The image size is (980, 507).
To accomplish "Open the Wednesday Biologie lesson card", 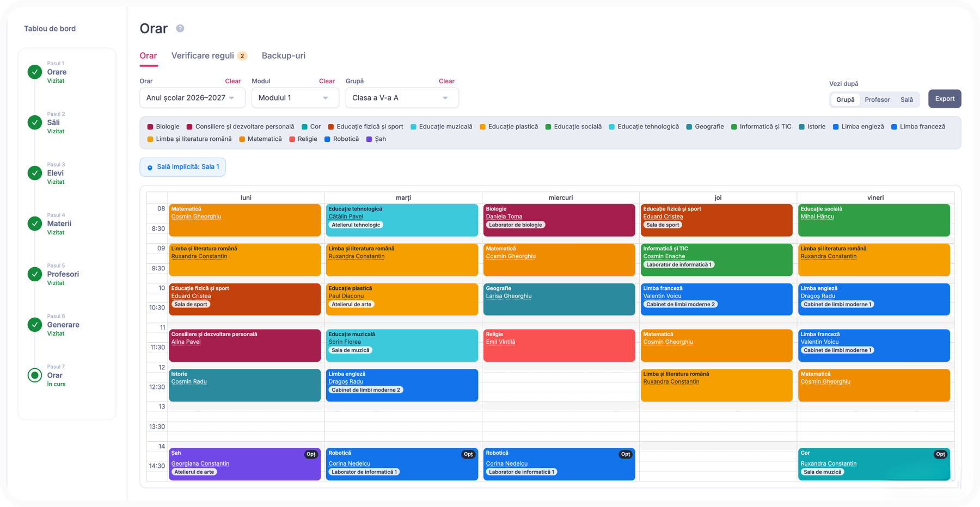I will [x=559, y=220].
